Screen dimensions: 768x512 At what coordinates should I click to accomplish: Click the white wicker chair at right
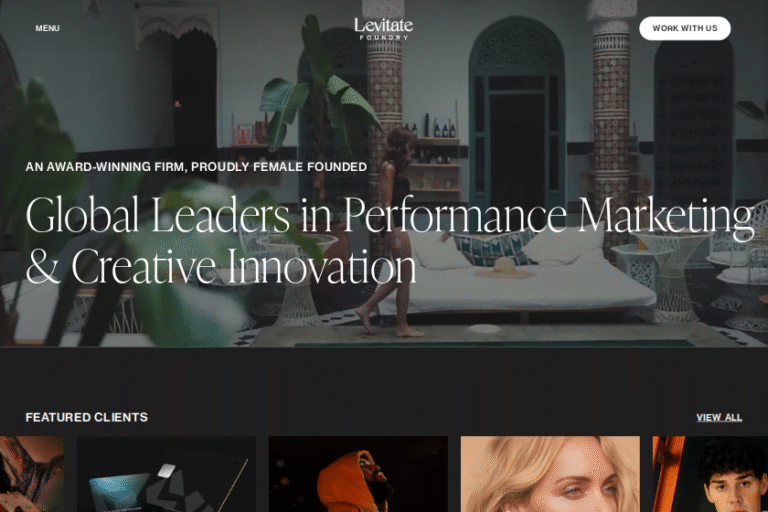pos(661,274)
